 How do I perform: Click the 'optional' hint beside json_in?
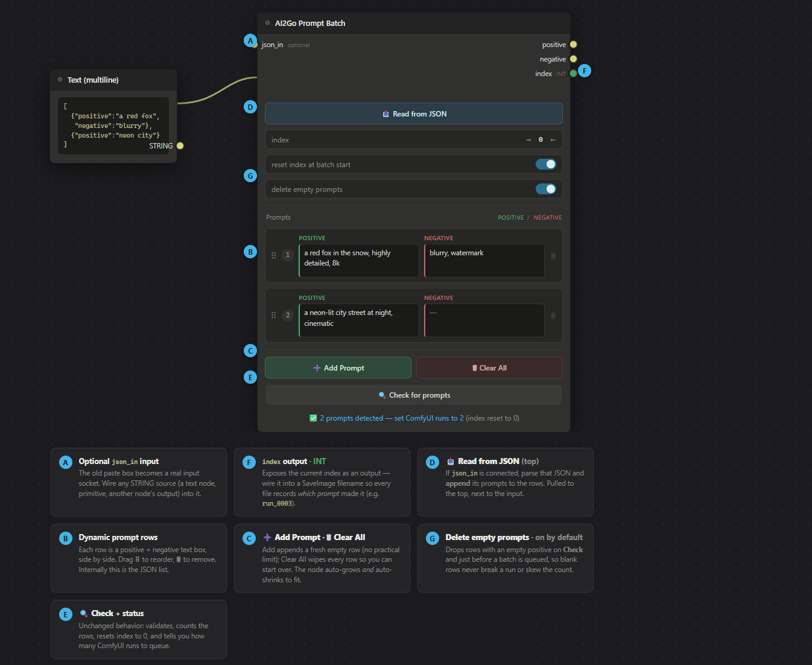299,45
